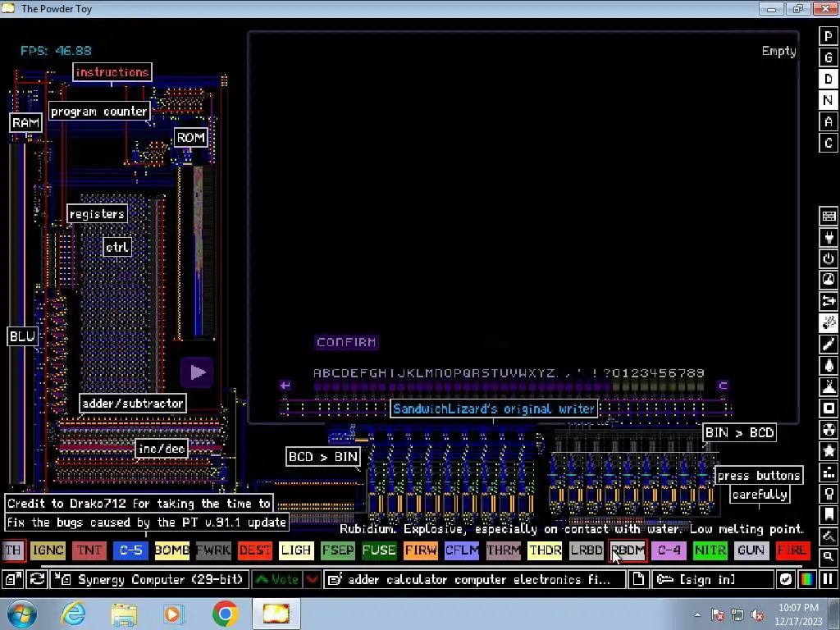Screen dimensions: 840x630
Task: Launch Internet Explorer from taskbar
Action: [73, 614]
